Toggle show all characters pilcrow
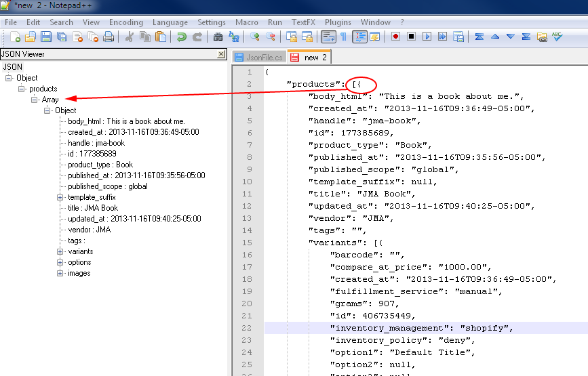 (x=343, y=37)
